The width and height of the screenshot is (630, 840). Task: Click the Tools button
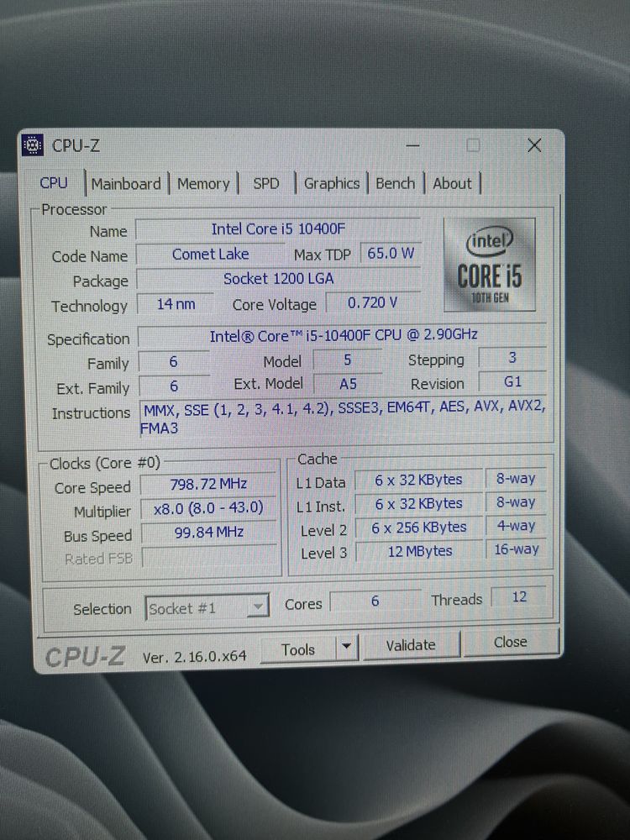click(298, 648)
